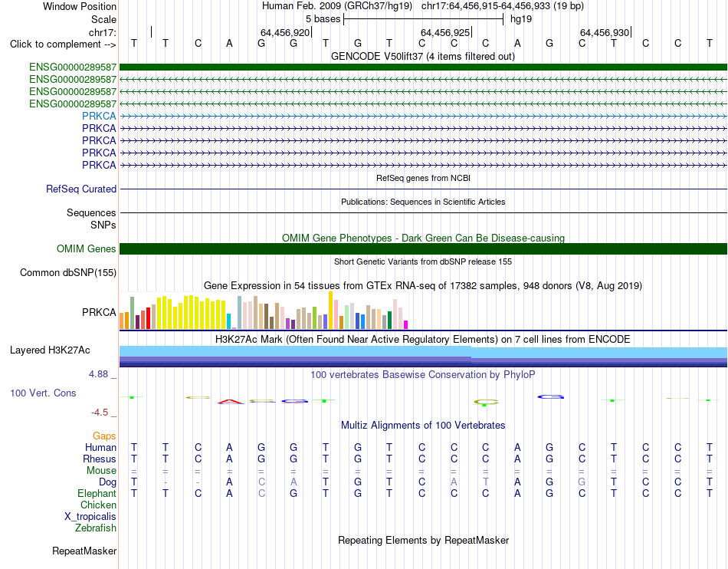Open 'Multiz Alignments of 100 Vertebrates' title
Image resolution: width=728 pixels, height=569 pixels.
[423, 425]
